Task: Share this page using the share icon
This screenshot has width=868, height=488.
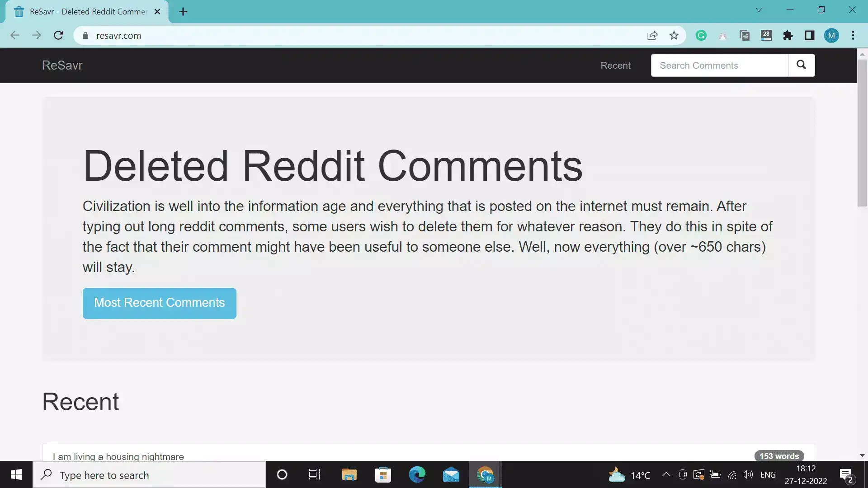Action: (652, 35)
